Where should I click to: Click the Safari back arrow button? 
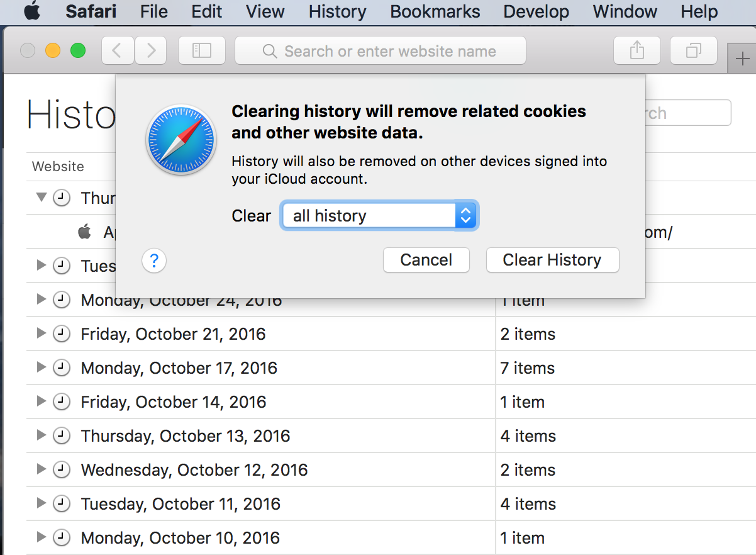pyautogui.click(x=117, y=51)
